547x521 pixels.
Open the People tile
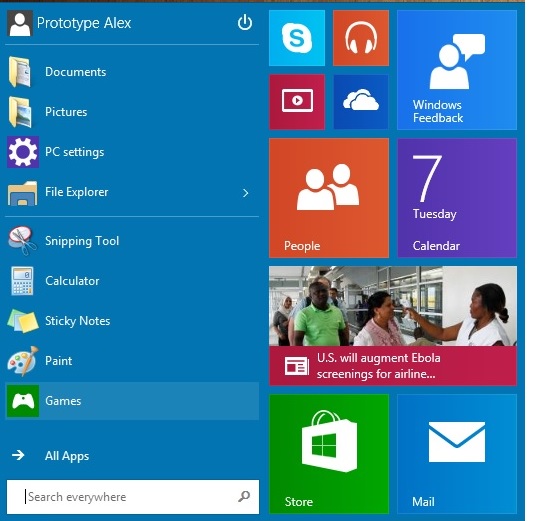pyautogui.click(x=329, y=198)
